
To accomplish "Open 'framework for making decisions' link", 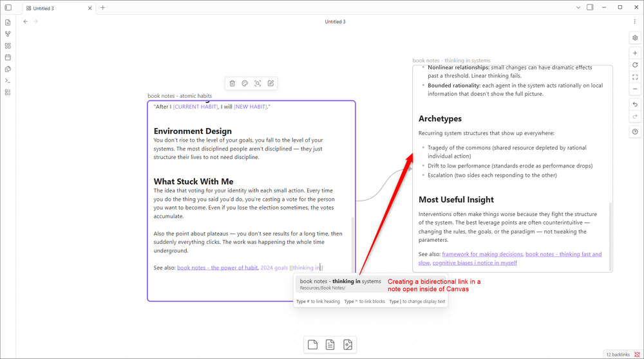I will 482,254.
